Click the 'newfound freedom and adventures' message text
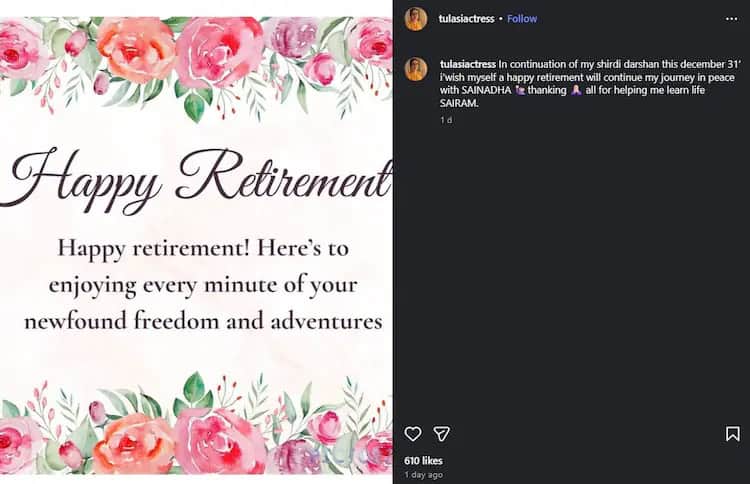This screenshot has width=750, height=484. pos(203,322)
